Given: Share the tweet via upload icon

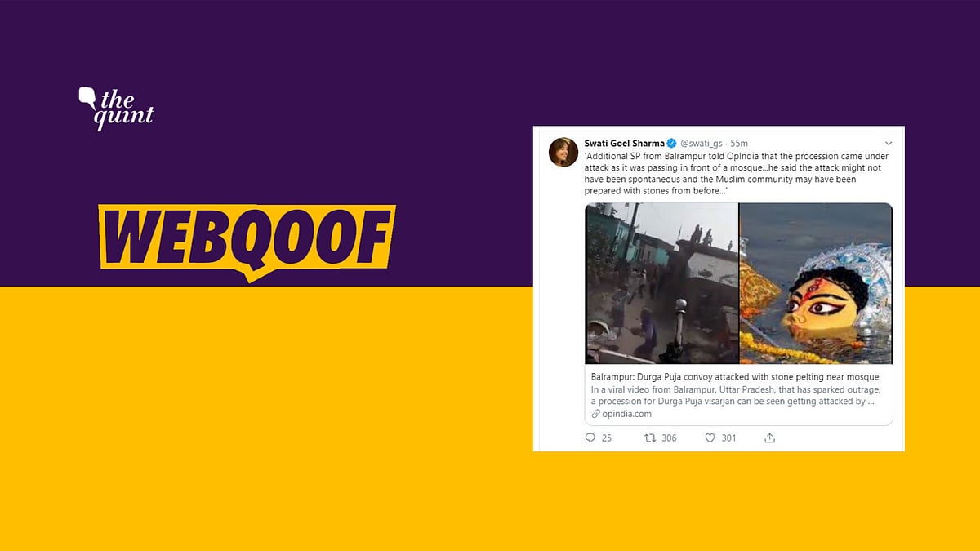Looking at the screenshot, I should tap(769, 438).
